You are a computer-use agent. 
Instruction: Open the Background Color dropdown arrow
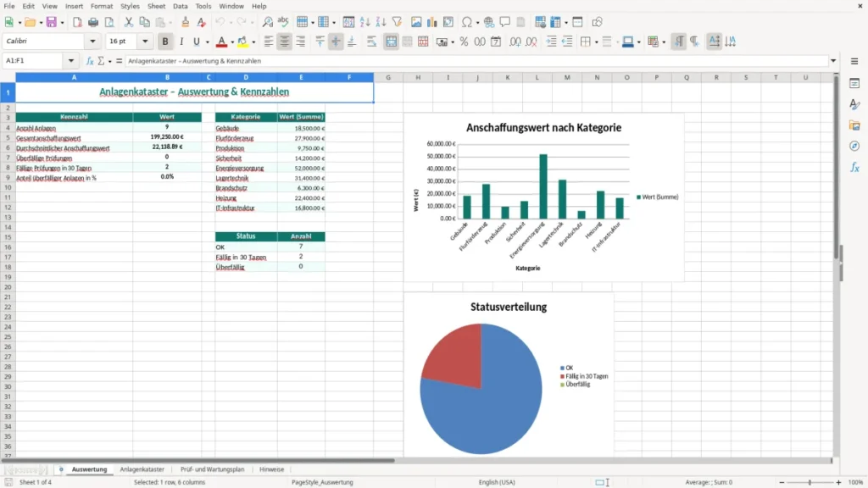click(x=253, y=42)
